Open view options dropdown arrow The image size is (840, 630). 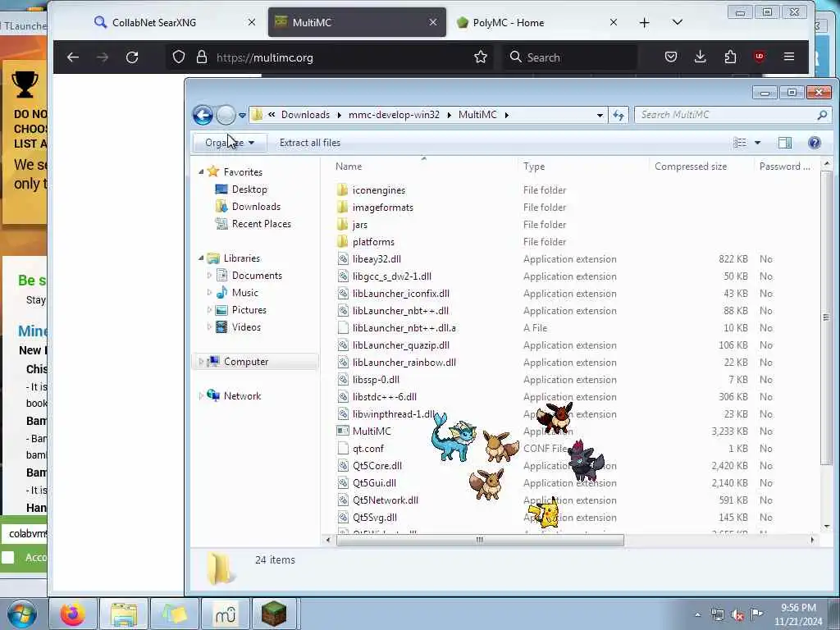coord(757,143)
